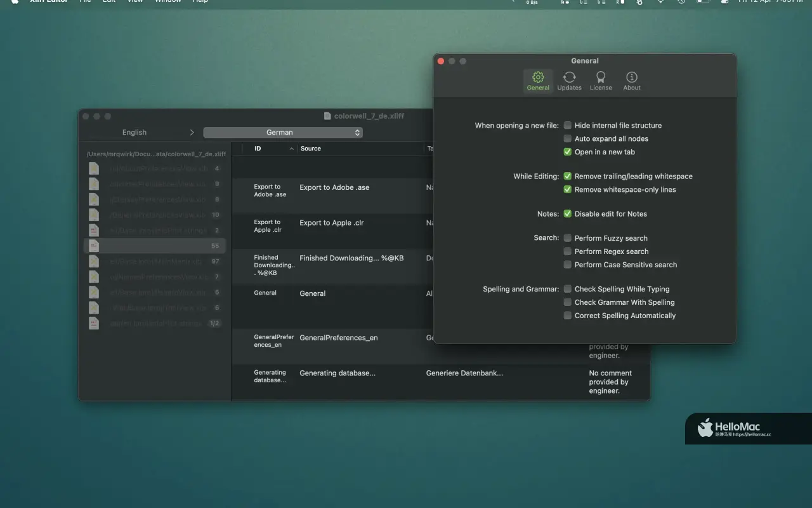Enable Perform Fuzzy search
This screenshot has height=508, width=812.
click(568, 238)
